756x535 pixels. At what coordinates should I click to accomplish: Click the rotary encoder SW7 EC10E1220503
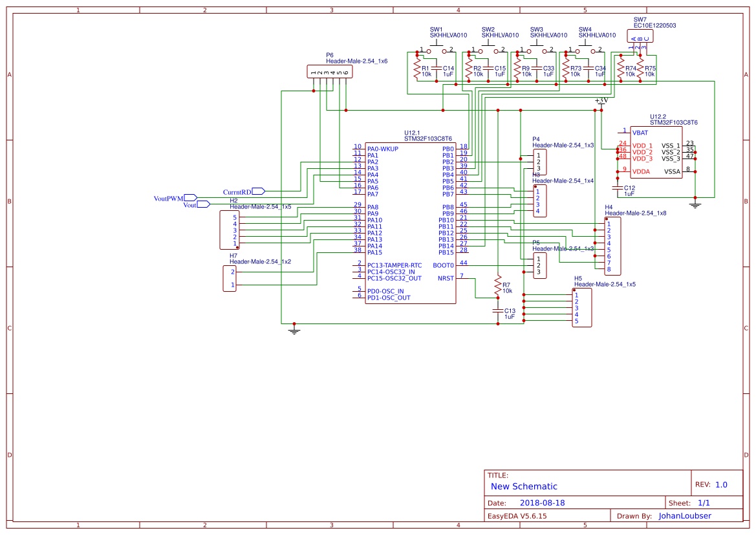tap(639, 36)
